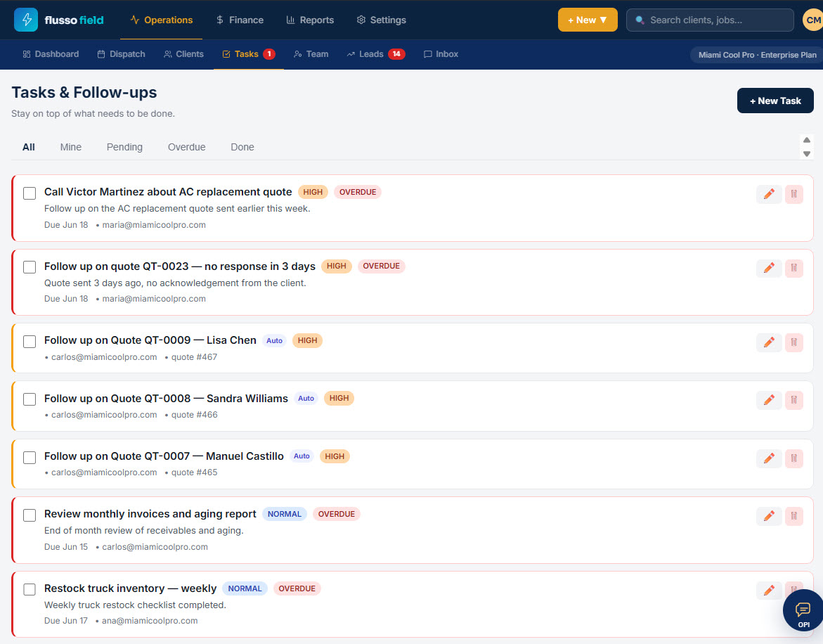Edit the Review monthly invoices task

769,517
